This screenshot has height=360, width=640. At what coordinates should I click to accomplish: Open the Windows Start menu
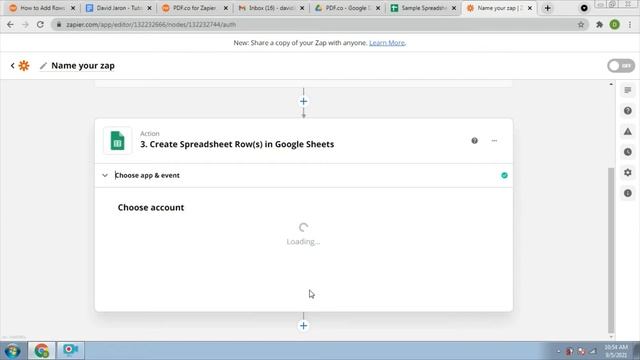click(13, 351)
